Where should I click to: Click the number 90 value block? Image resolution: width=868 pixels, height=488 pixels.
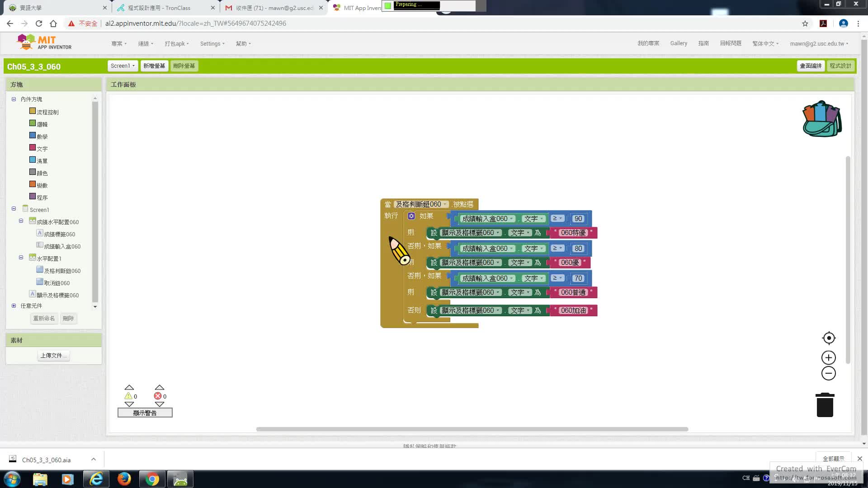pos(578,219)
